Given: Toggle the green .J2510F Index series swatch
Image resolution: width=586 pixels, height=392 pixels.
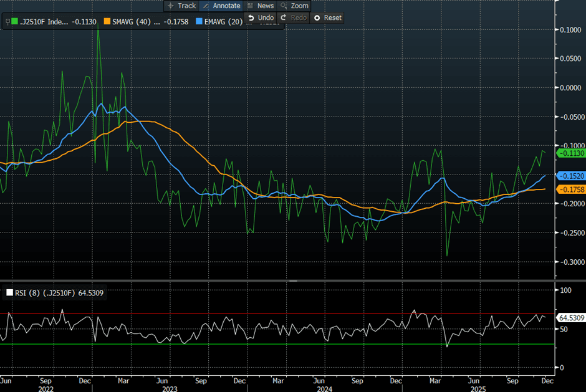Looking at the screenshot, I should 14,22.
